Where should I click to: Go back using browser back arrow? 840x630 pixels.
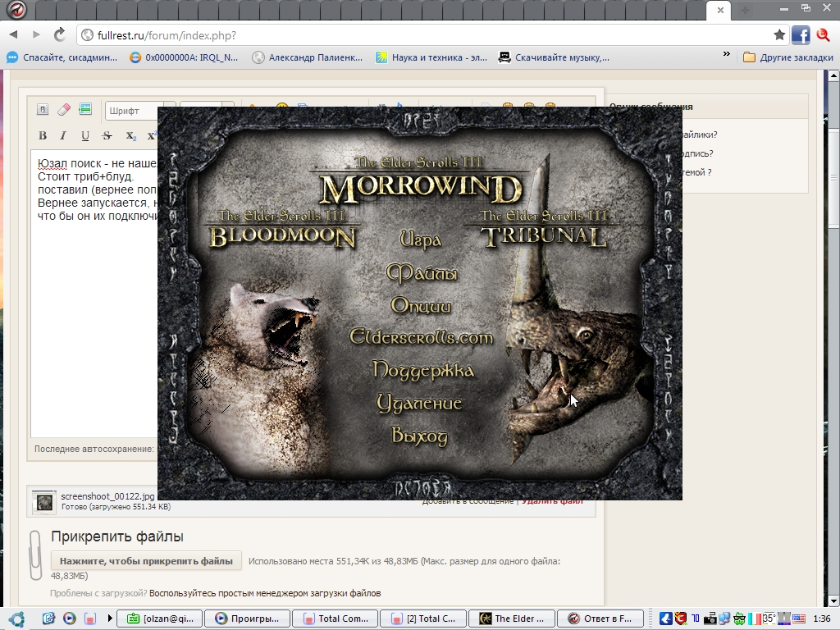[x=13, y=34]
